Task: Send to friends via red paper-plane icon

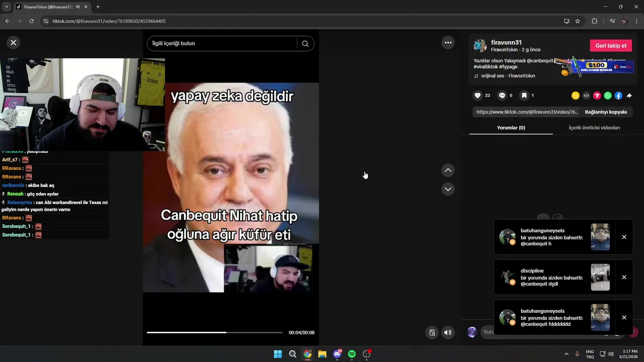Action: (x=597, y=96)
